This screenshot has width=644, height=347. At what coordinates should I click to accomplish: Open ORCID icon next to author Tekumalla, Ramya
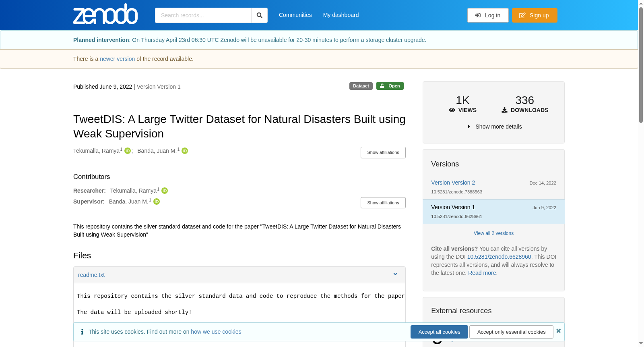click(x=128, y=151)
